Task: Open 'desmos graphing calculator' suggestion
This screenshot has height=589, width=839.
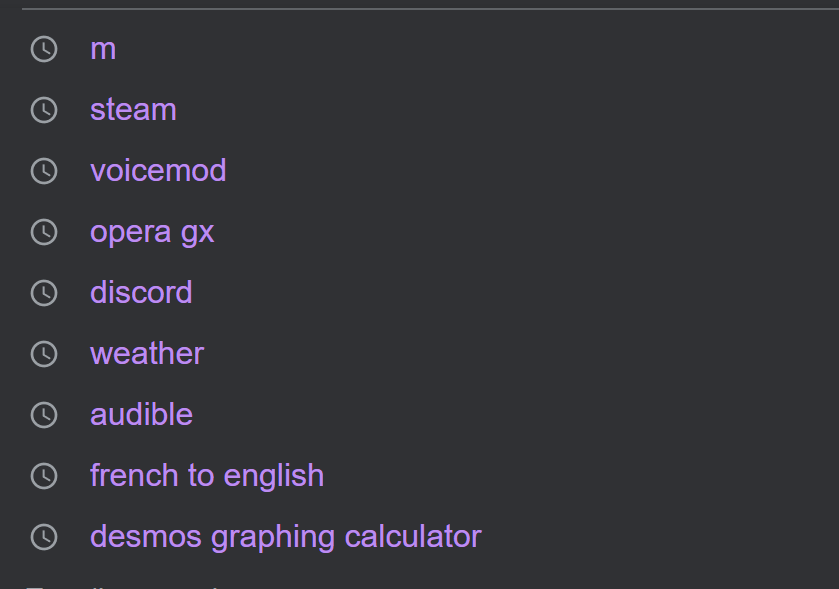Action: (x=286, y=537)
